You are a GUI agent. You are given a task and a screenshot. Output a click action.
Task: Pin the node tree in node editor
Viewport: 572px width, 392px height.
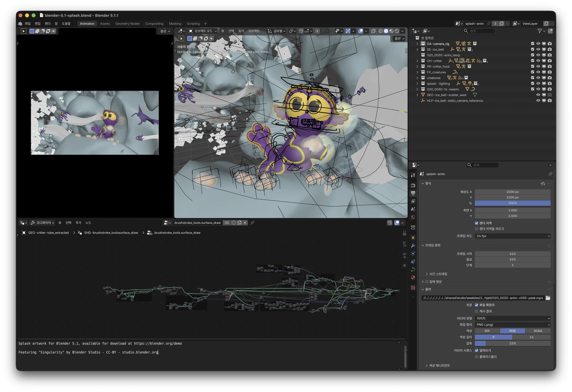[252, 223]
